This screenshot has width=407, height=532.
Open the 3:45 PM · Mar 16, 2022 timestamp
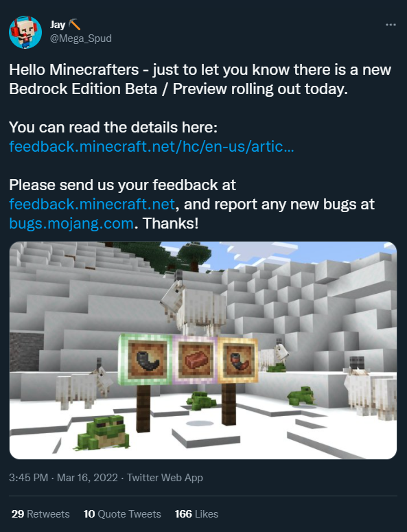pos(63,478)
